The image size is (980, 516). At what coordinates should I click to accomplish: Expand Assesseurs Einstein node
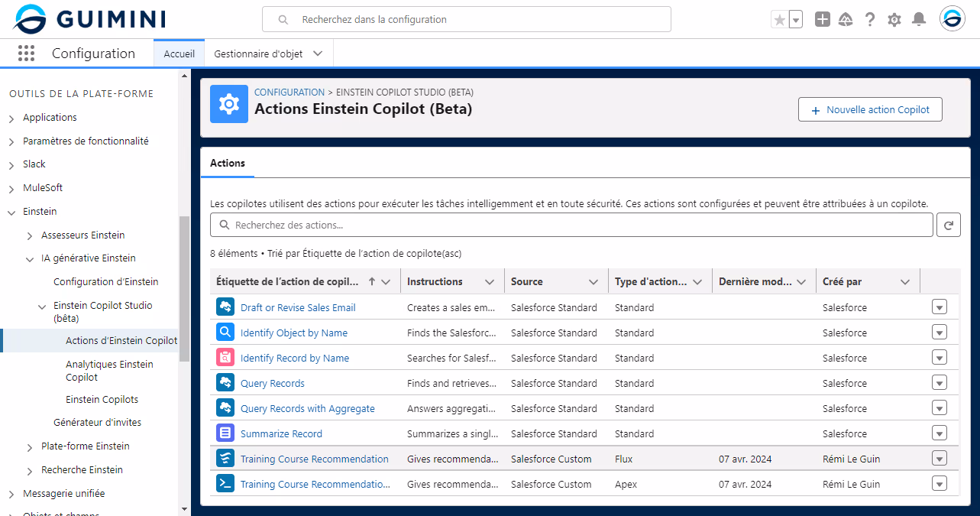pos(30,235)
